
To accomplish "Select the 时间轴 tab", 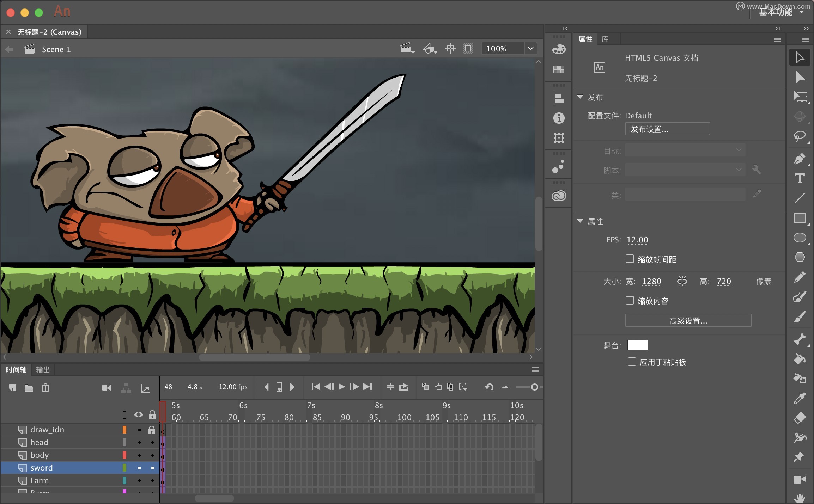I will pos(16,370).
